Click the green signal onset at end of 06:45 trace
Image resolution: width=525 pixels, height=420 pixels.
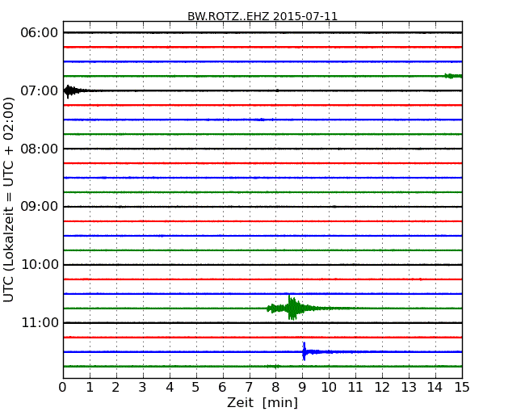point(452,76)
